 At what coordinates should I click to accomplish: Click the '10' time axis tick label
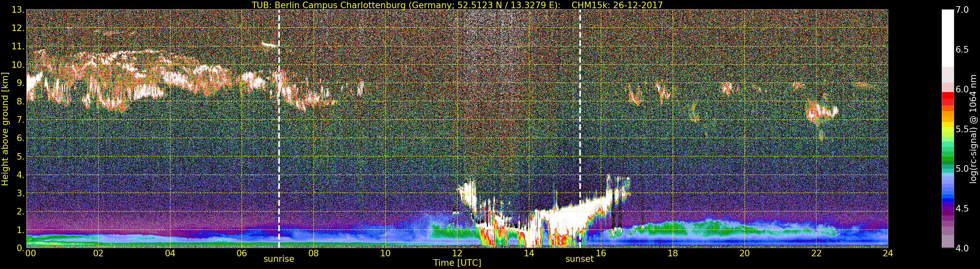(385, 253)
